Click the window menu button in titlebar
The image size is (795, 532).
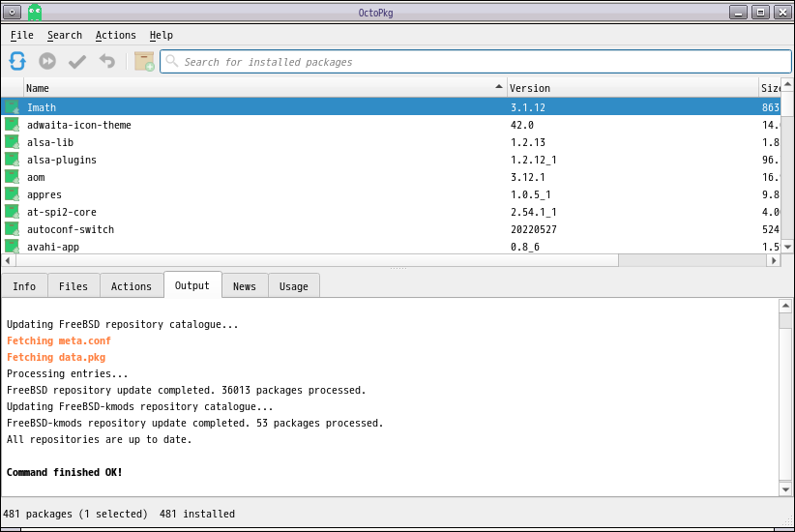[13, 12]
